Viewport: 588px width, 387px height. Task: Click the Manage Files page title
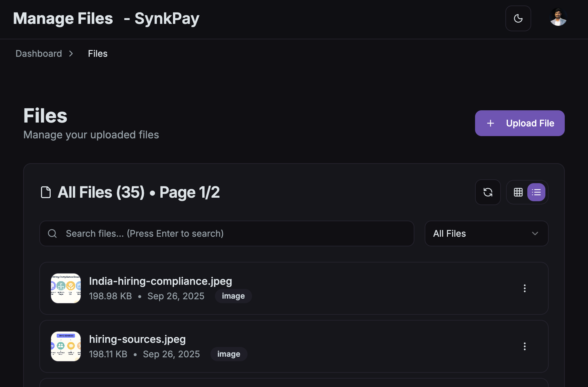63,18
